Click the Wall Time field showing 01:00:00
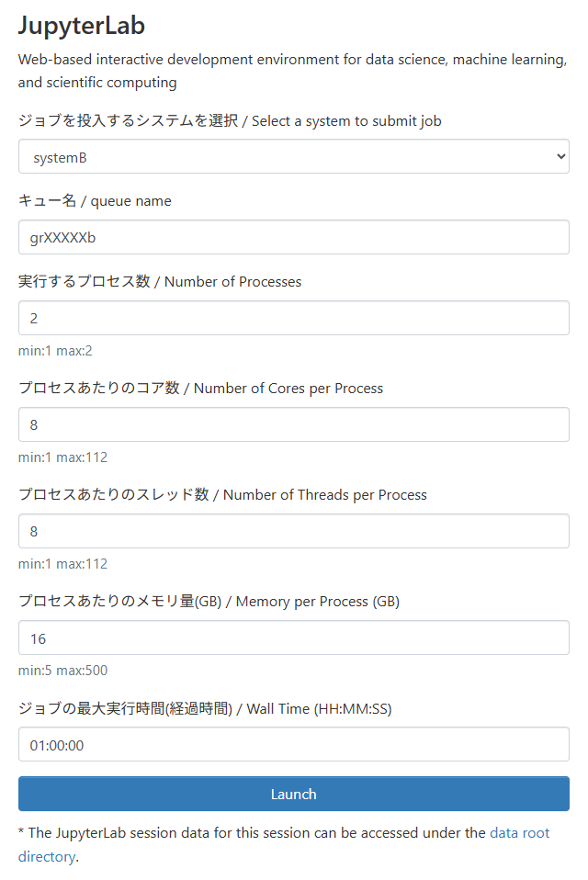Screen dimensions: 588x880 coord(293,745)
